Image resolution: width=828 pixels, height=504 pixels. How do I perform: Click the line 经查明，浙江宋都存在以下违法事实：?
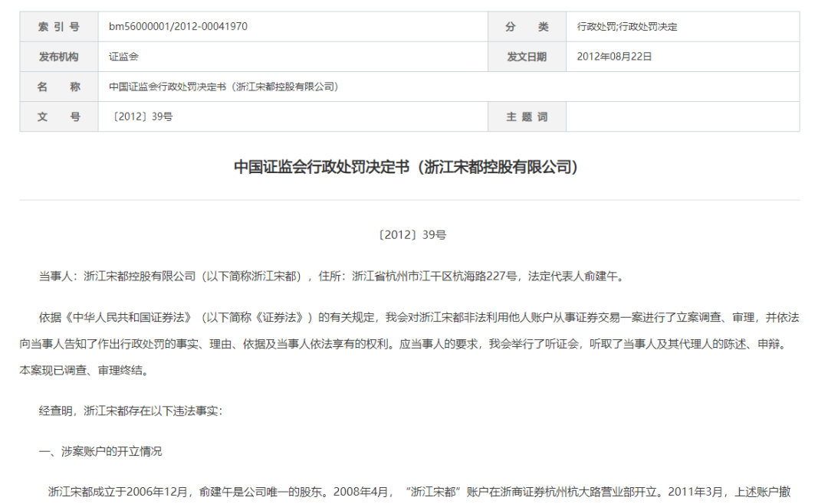point(131,411)
